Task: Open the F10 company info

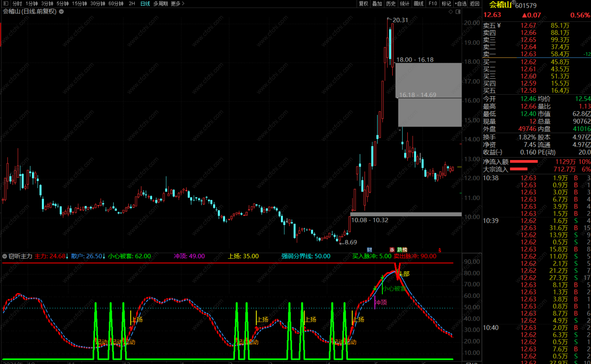Action: (433, 4)
